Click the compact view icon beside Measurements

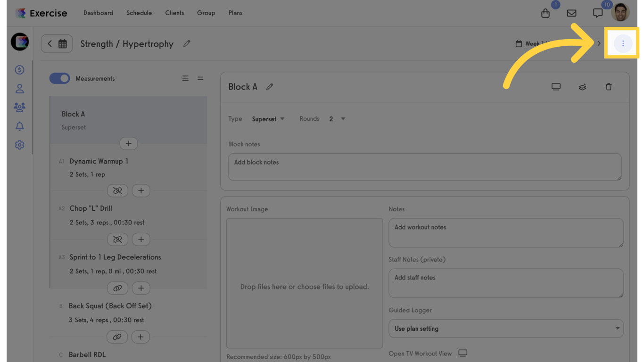(x=200, y=78)
